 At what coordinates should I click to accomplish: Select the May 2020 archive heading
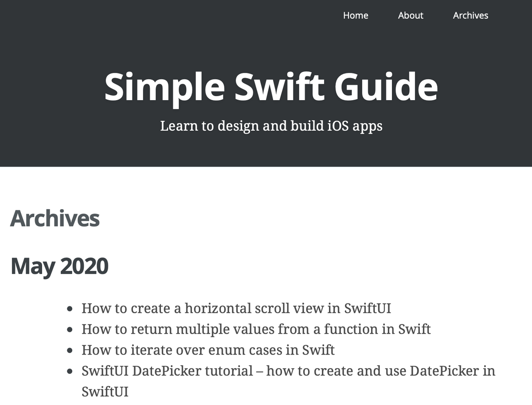click(x=60, y=265)
